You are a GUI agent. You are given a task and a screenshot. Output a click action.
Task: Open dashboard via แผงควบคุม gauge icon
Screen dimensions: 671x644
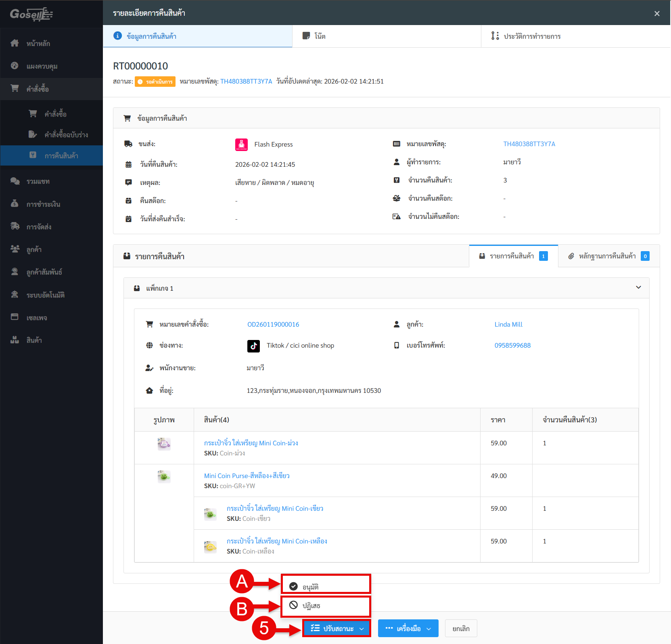coord(15,66)
